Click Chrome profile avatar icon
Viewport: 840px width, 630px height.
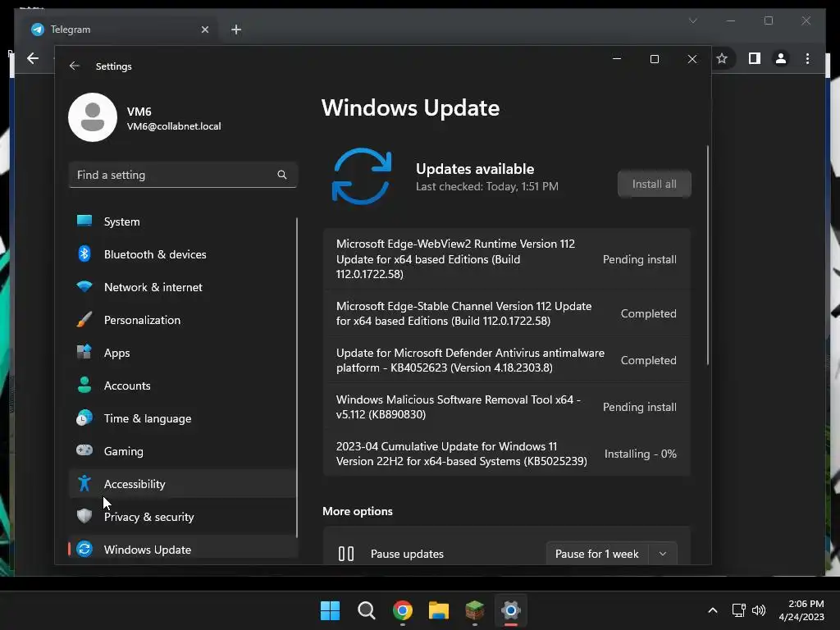pyautogui.click(x=781, y=58)
